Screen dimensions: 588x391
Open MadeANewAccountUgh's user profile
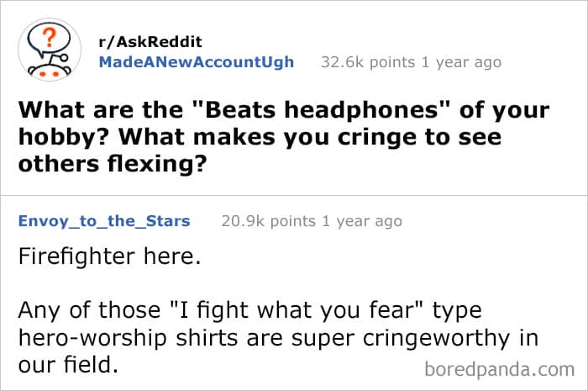tap(197, 62)
